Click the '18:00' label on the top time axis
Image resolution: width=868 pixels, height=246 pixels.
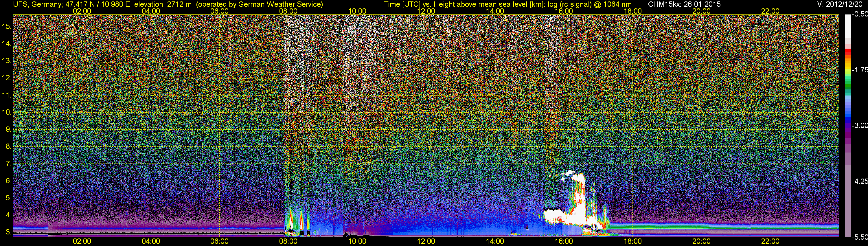pyautogui.click(x=632, y=11)
